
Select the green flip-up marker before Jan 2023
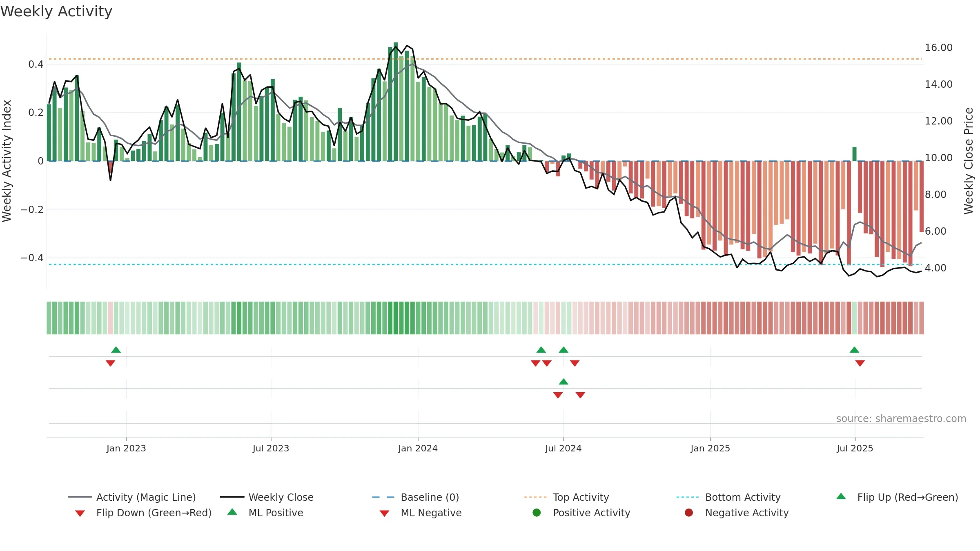(116, 350)
